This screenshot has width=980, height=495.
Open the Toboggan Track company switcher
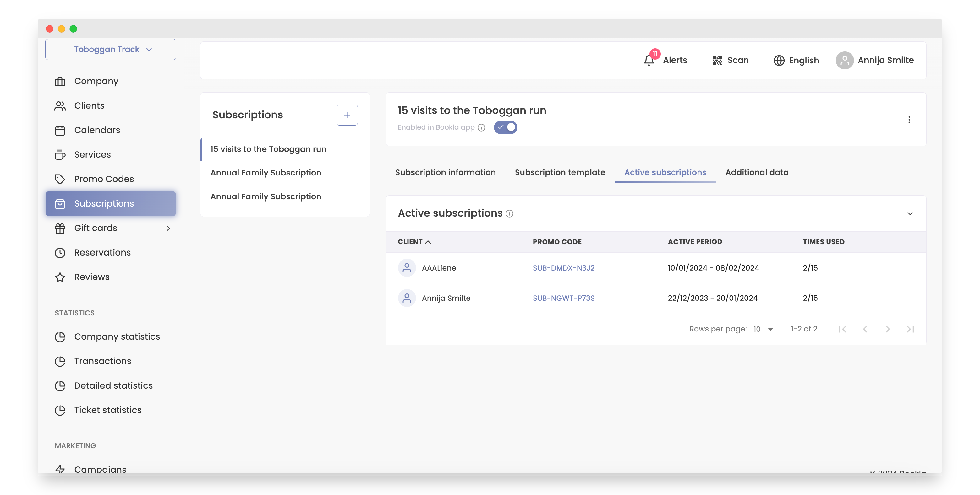pos(111,49)
